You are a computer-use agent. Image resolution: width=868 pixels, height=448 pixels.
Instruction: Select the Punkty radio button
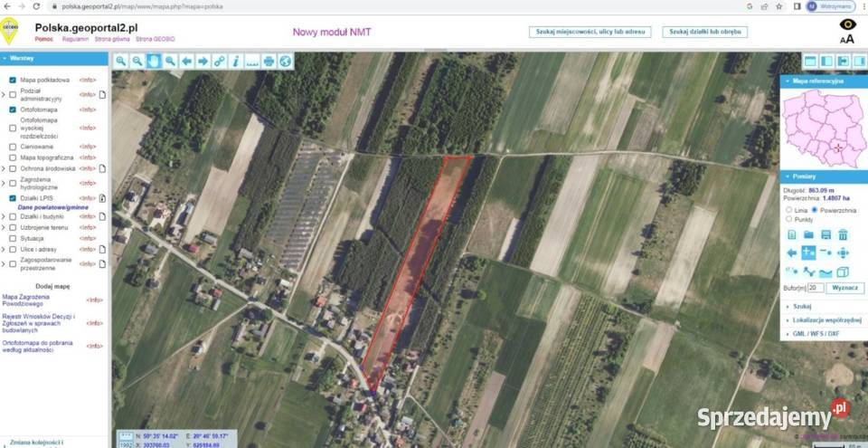pos(788,219)
